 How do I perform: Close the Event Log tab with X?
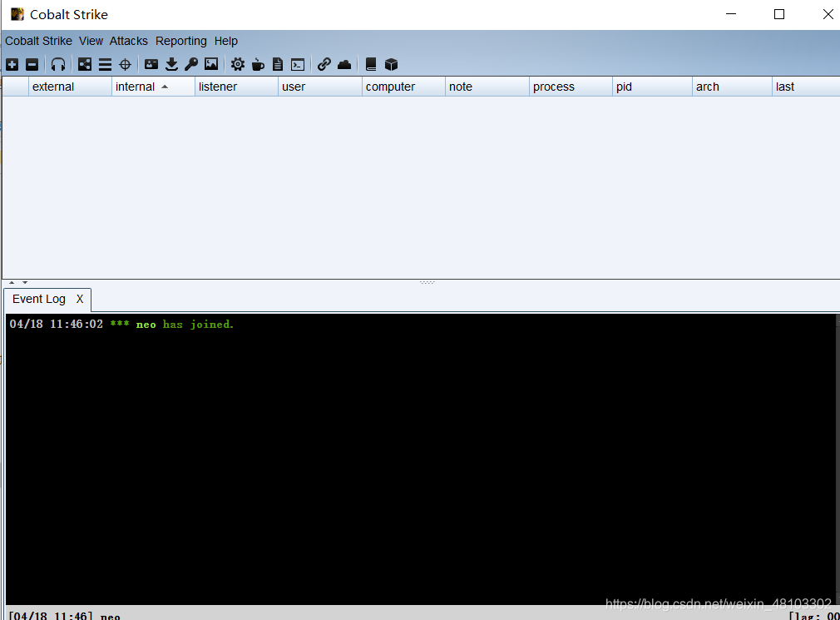pyautogui.click(x=80, y=299)
